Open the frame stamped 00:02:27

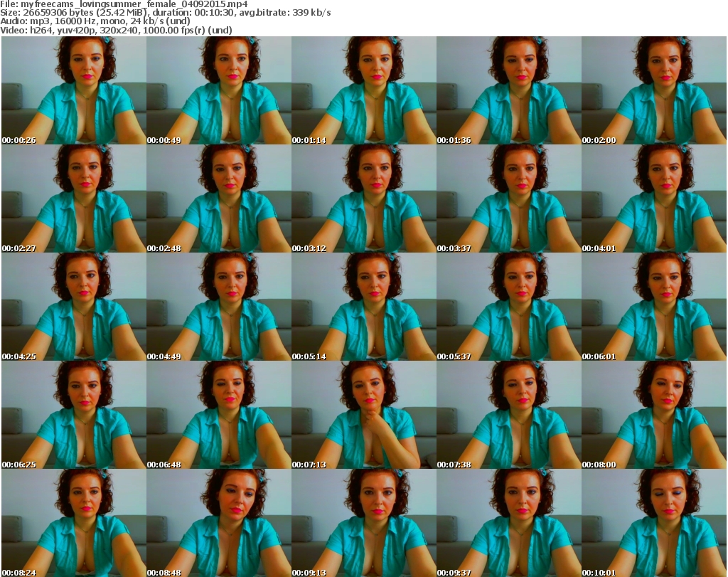click(74, 198)
